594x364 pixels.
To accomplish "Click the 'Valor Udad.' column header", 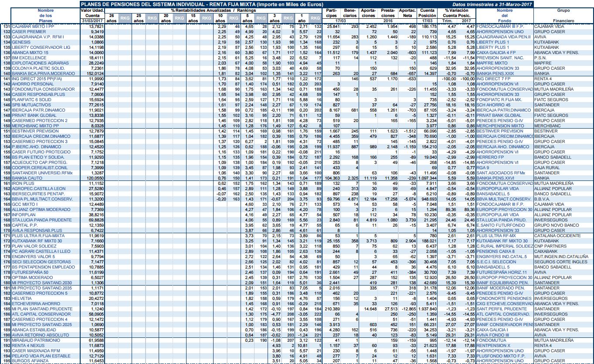I will (92, 10).
